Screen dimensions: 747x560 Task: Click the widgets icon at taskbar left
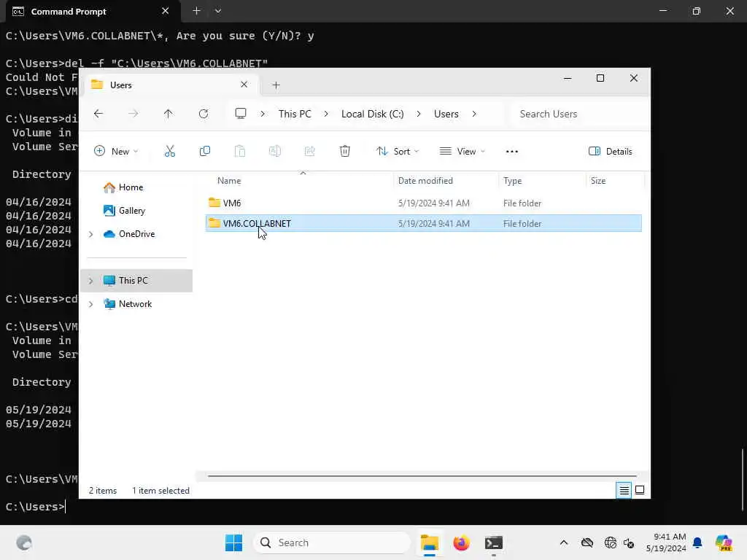[x=24, y=542]
